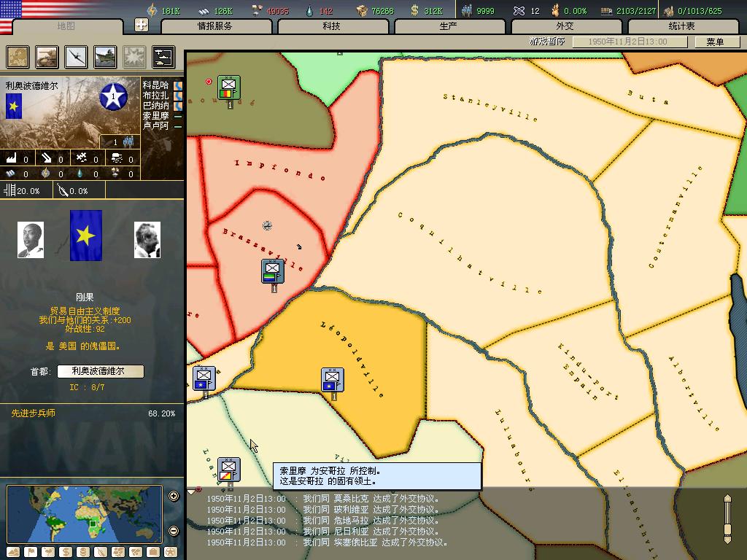The width and height of the screenshot is (747, 560).
Task: Click log entry about 尼日利亚 agreement
Action: click(323, 532)
